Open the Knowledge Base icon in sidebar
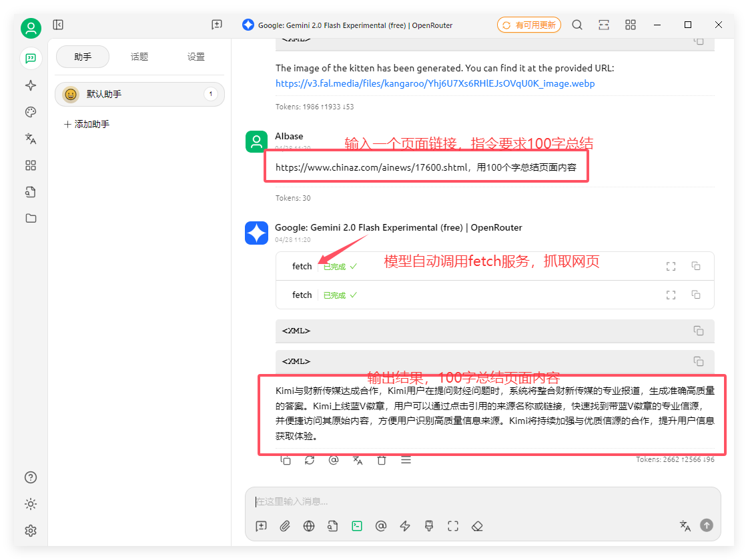Image resolution: width=748 pixels, height=560 pixels. pyautogui.click(x=31, y=192)
